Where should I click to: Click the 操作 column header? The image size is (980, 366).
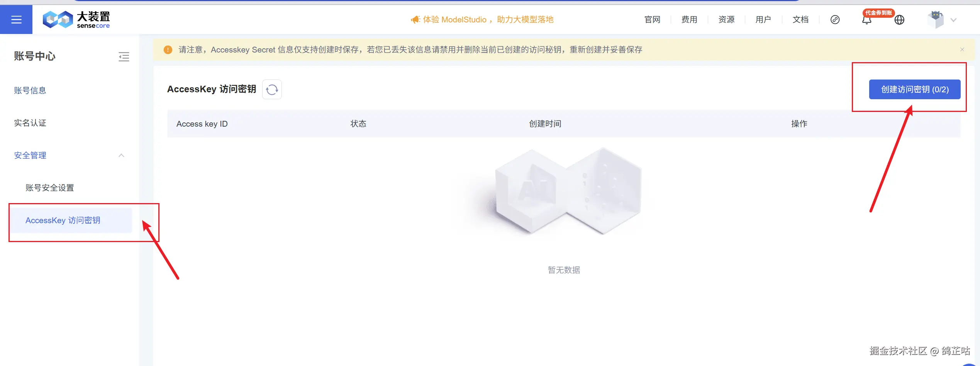pyautogui.click(x=799, y=124)
